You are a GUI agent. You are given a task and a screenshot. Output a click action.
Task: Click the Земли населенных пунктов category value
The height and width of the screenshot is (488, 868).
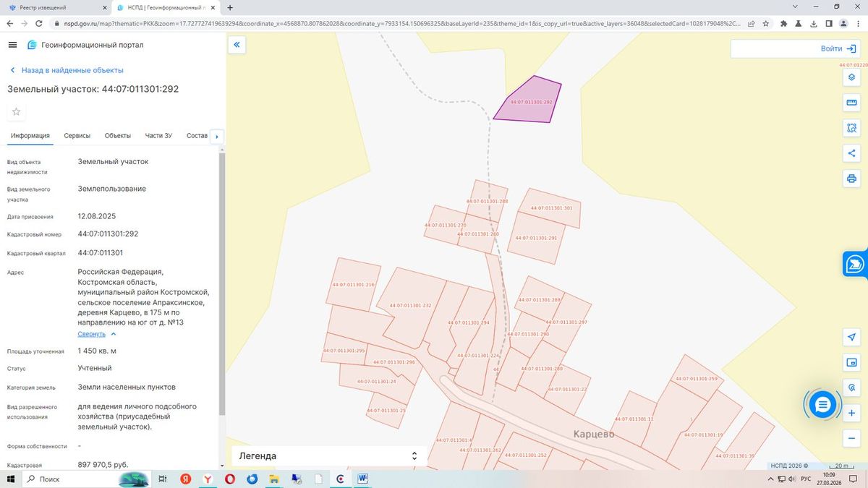[127, 387]
